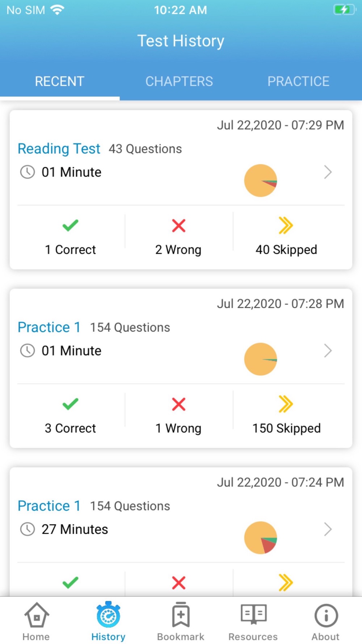The height and width of the screenshot is (644, 362).
Task: Tap the yellow skip arrows above 150 Skipped
Action: [286, 404]
